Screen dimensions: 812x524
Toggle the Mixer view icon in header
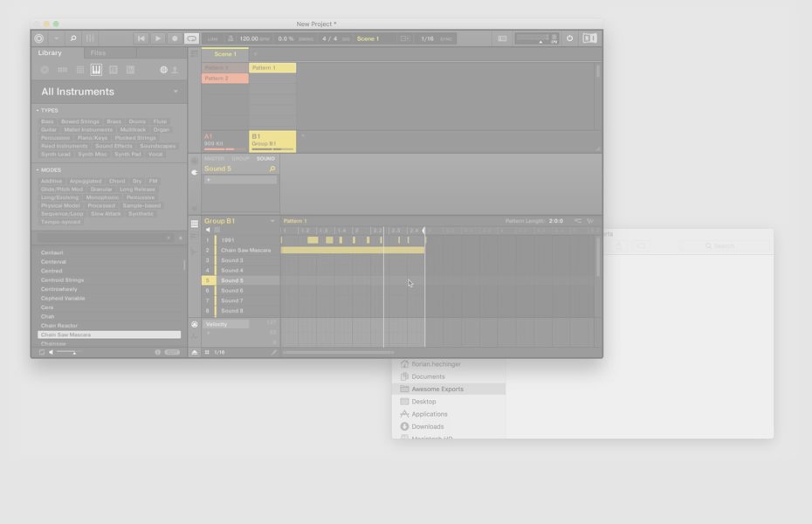pos(90,38)
